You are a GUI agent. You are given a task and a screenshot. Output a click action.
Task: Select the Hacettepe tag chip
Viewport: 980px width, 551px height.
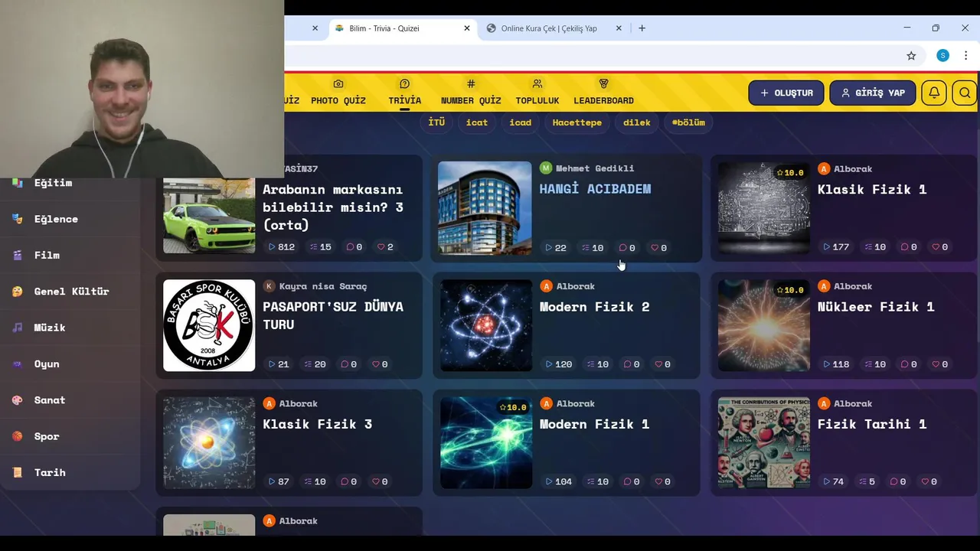[577, 122]
